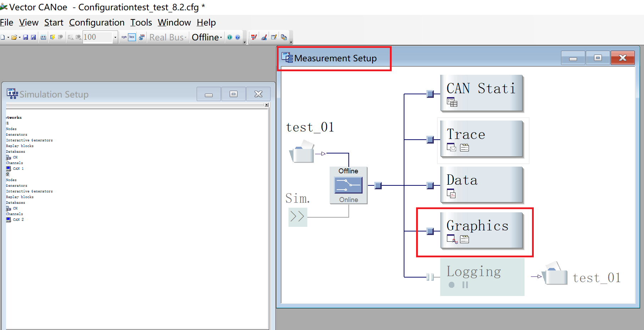The width and height of the screenshot is (644, 330).
Task: Open the animation delay 100 dropdown
Action: [115, 37]
